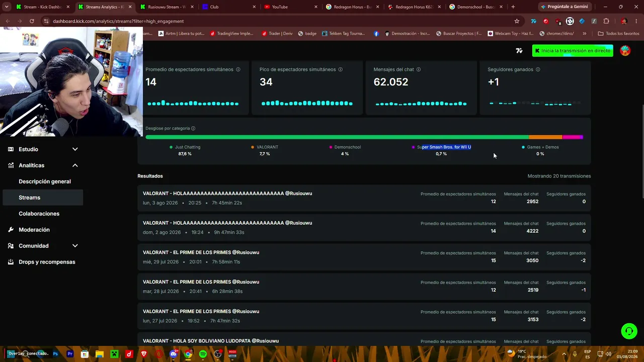Open info icon next to Mensajes del chat header
This screenshot has height=362, width=644.
(x=419, y=69)
